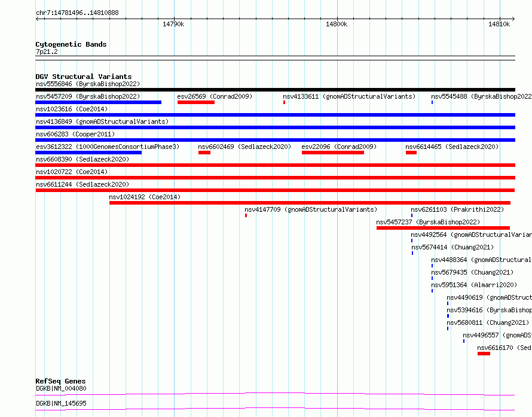Click the red esv22096 variant bar

[x=333, y=153]
